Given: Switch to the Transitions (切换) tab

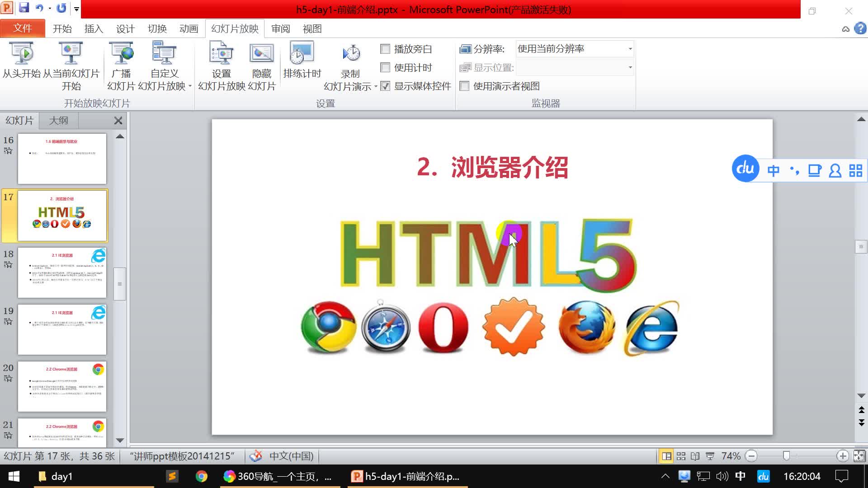Looking at the screenshot, I should pos(157,28).
